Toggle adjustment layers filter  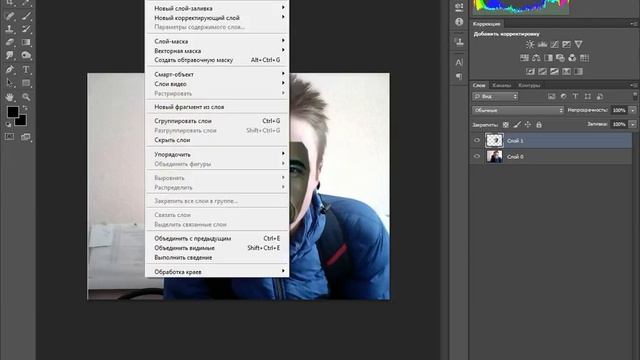pyautogui.click(x=563, y=96)
